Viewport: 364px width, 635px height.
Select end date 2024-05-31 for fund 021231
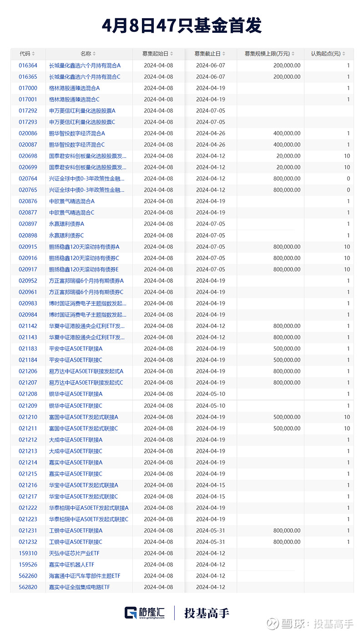coord(211,531)
